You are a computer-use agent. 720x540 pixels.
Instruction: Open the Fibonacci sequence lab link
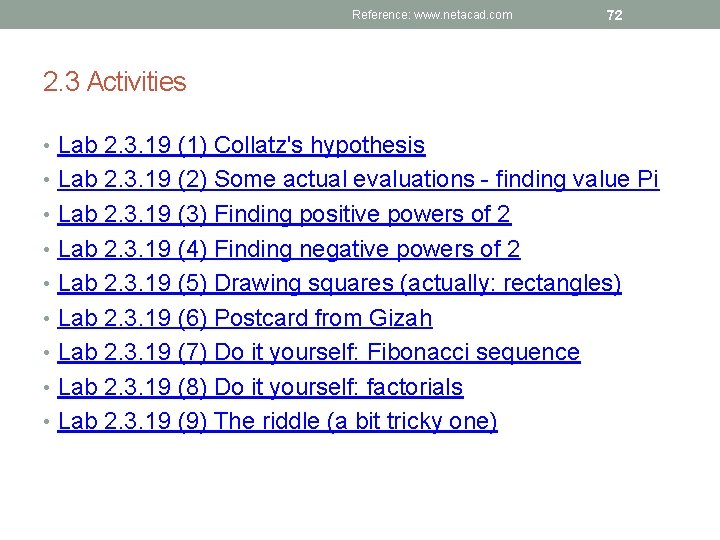coord(318,353)
